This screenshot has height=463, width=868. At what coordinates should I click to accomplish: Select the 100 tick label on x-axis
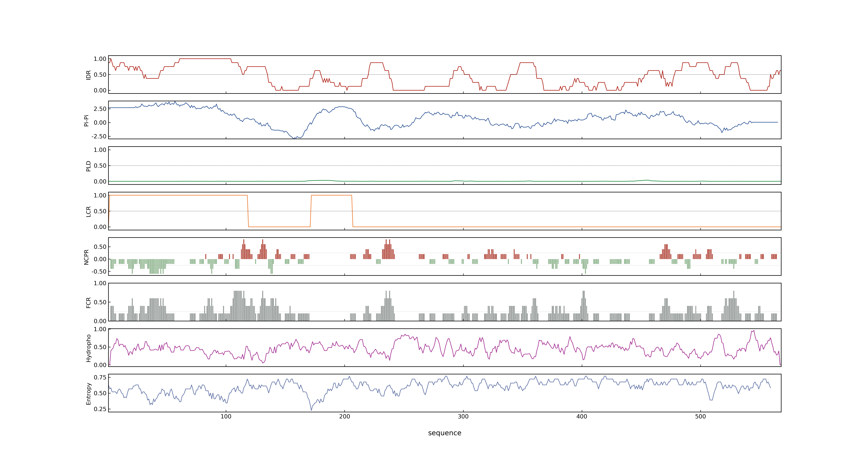click(226, 416)
